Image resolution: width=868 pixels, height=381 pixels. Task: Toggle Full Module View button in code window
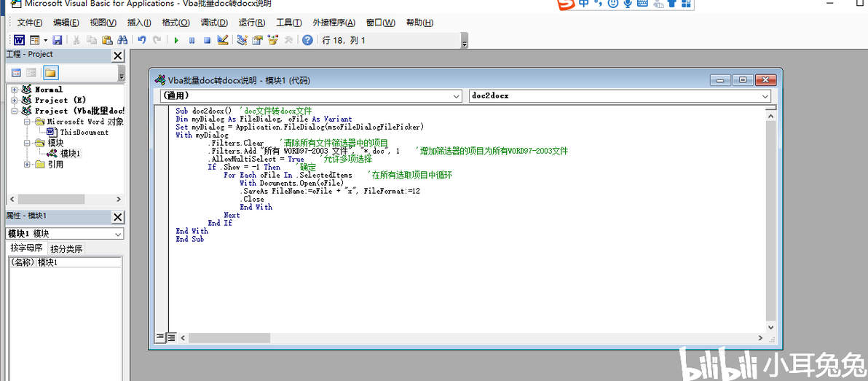pyautogui.click(x=171, y=337)
